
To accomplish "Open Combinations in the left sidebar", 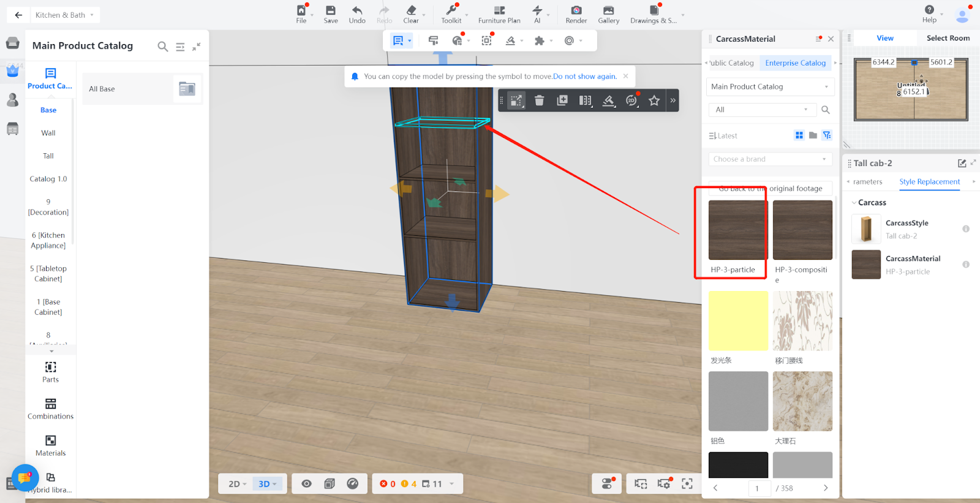I will (x=50, y=408).
